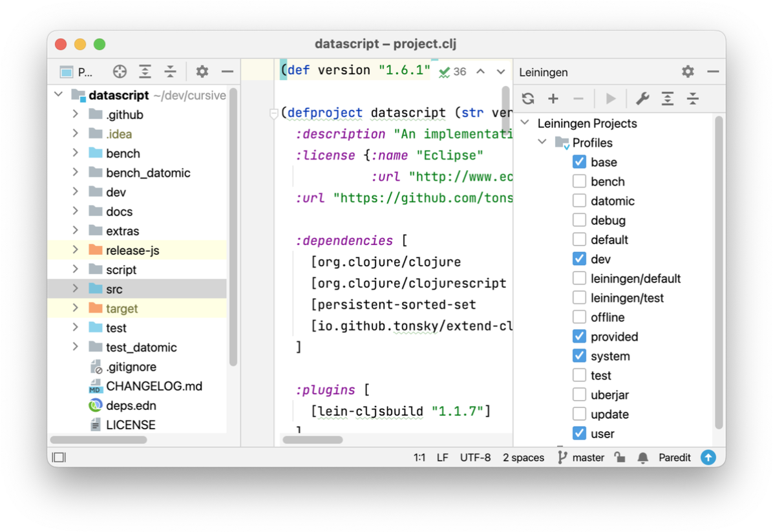Select the .gitignore file
This screenshot has height=532, width=773.
(x=138, y=367)
